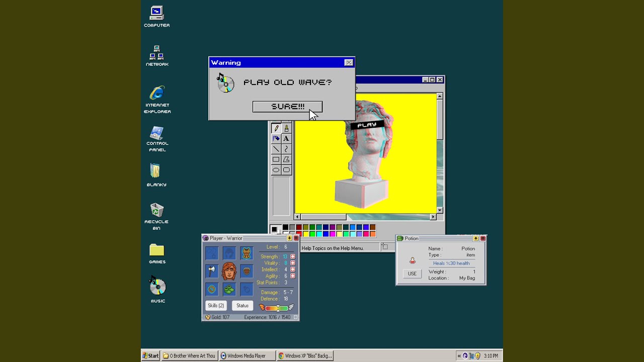The image size is (644, 362).
Task: Click the axe weapon equipment slot
Action: pyautogui.click(x=212, y=271)
